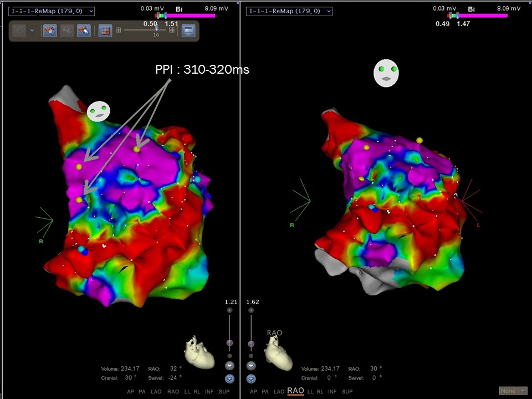Switch right view to RL projection

click(320, 392)
